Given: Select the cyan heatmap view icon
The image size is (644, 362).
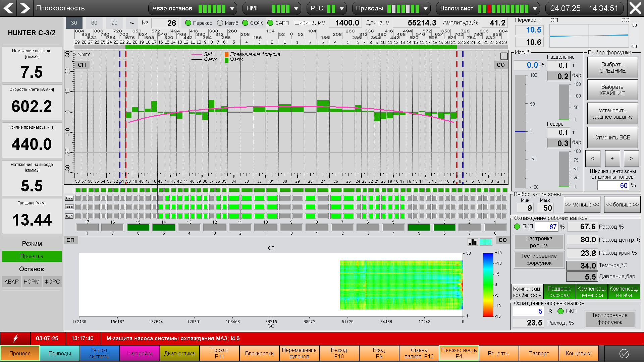Looking at the screenshot, I should [x=486, y=242].
